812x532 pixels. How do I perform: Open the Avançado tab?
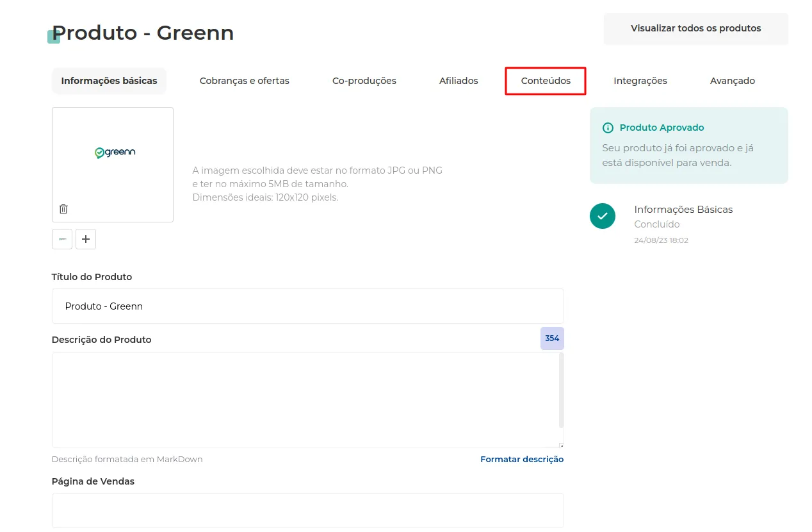coord(733,81)
